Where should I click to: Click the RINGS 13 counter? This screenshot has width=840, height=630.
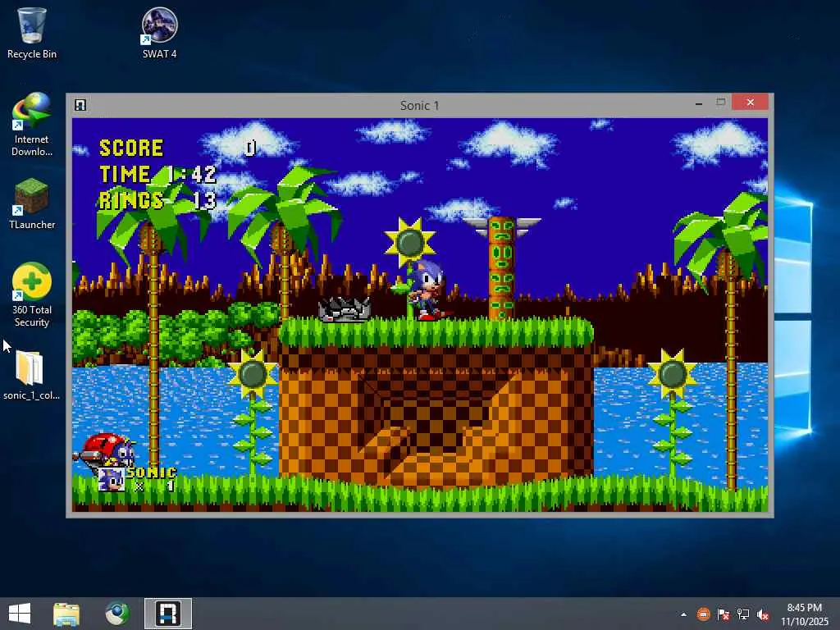(157, 200)
